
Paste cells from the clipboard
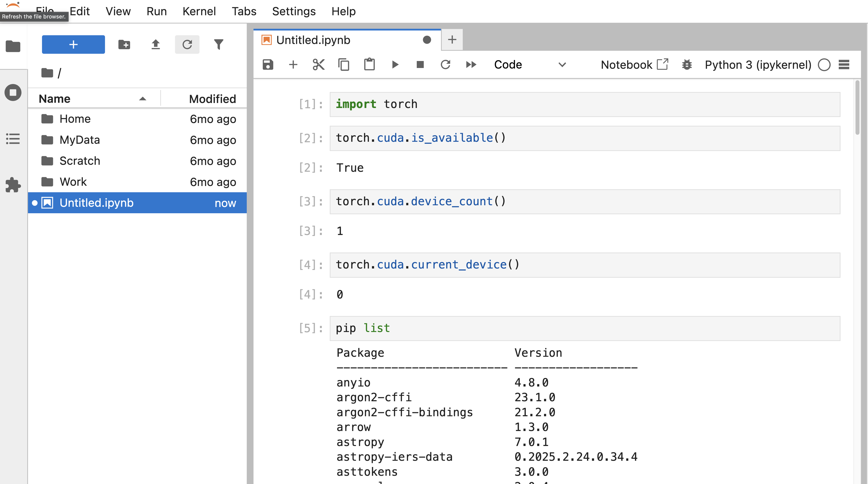click(x=369, y=64)
